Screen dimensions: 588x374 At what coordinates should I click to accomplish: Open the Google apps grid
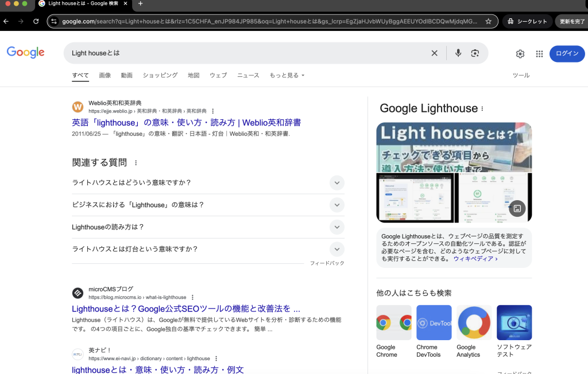tap(539, 54)
